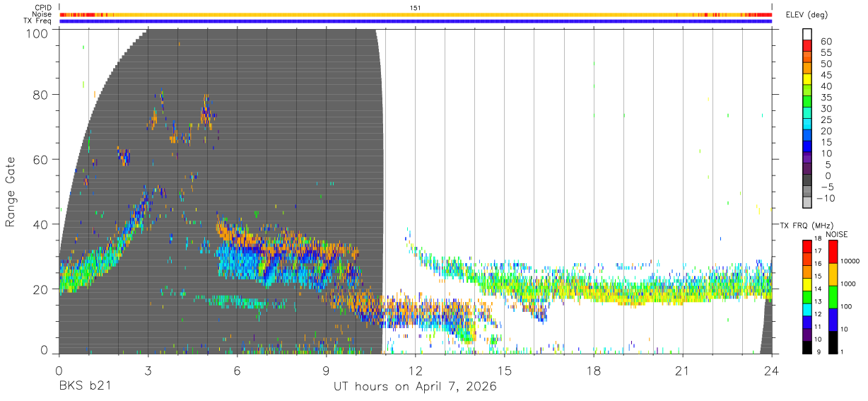The image size is (868, 401).
Task: Select the ELEV (deg) legend title
Action: tap(807, 15)
